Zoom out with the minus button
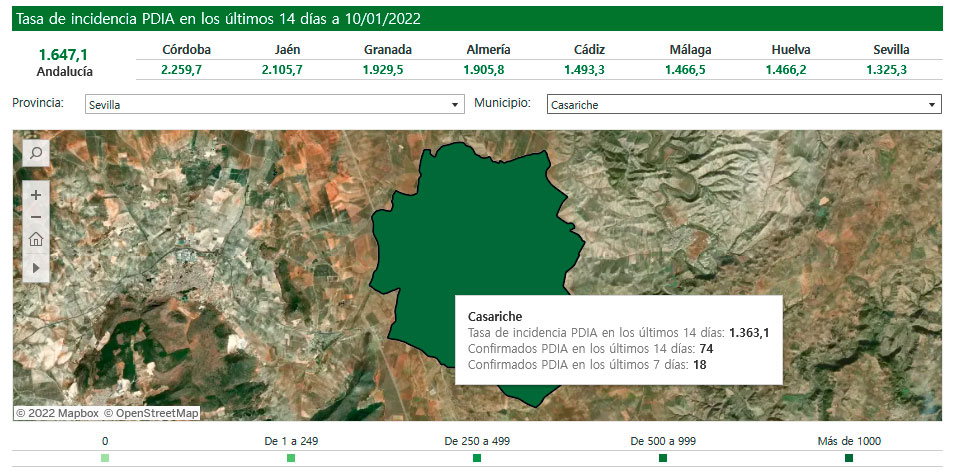Screen dimensions: 957x474 coord(36,217)
